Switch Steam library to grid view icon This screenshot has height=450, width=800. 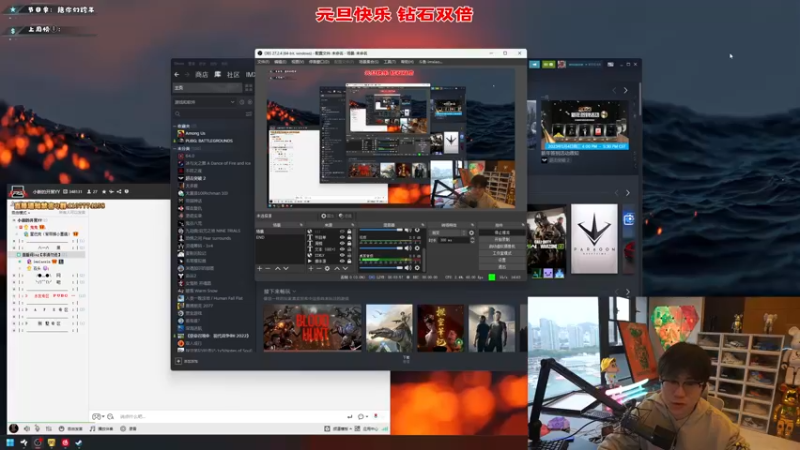pyautogui.click(x=248, y=88)
